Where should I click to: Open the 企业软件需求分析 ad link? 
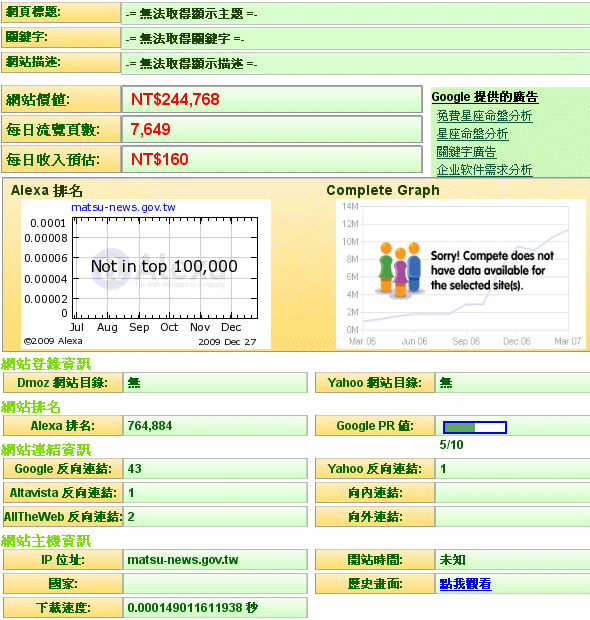484,170
